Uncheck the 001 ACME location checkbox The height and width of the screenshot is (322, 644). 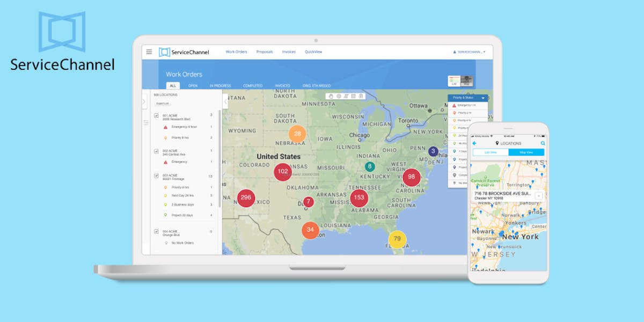click(156, 114)
